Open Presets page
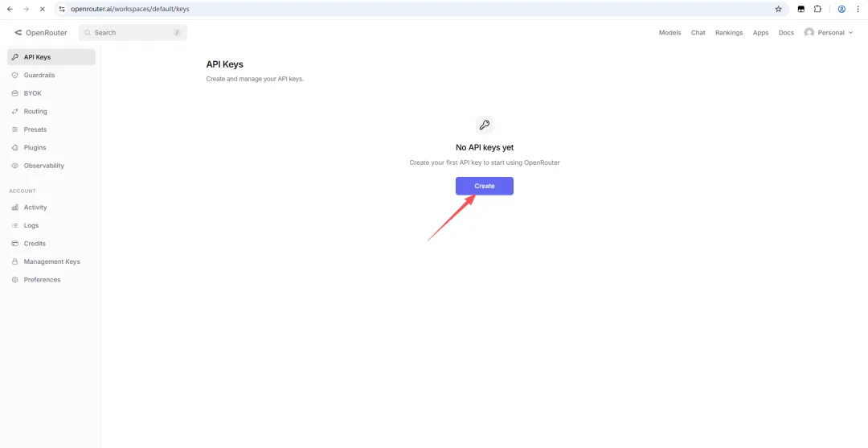 click(51, 129)
